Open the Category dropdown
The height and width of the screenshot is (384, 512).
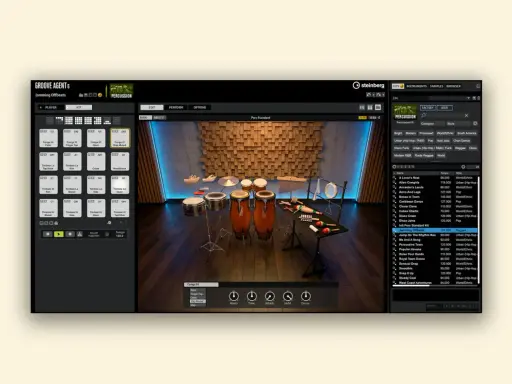click(x=432, y=124)
